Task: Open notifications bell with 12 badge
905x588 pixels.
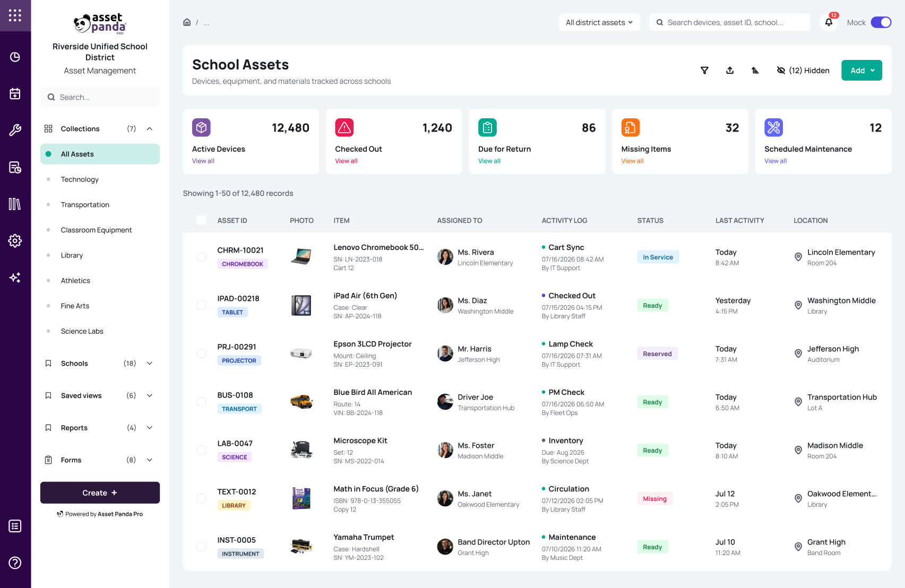Action: (x=829, y=22)
